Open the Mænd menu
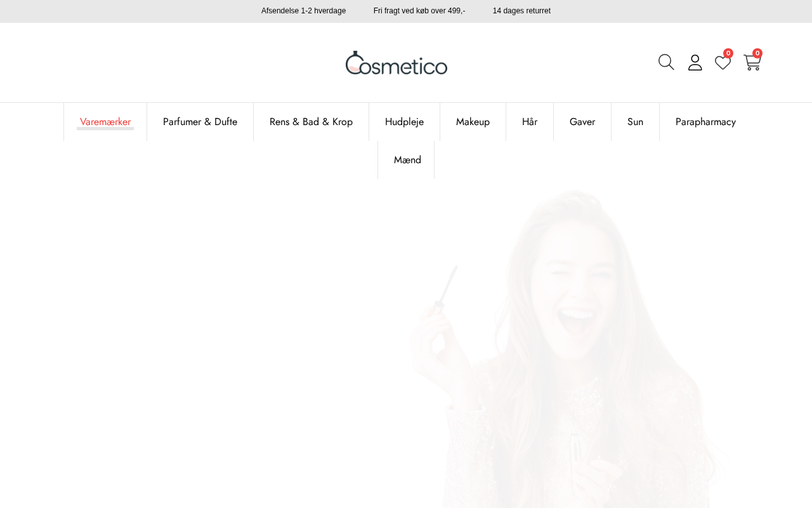The height and width of the screenshot is (508, 812). pos(407,160)
